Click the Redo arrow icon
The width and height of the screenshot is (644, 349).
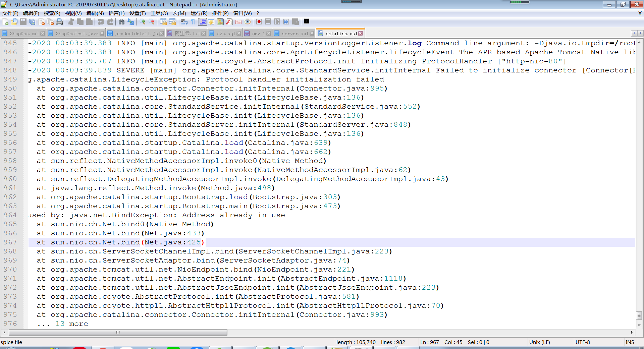(x=110, y=22)
